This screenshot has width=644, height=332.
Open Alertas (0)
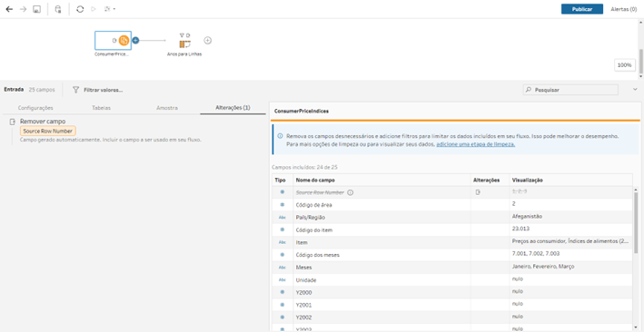coord(623,9)
